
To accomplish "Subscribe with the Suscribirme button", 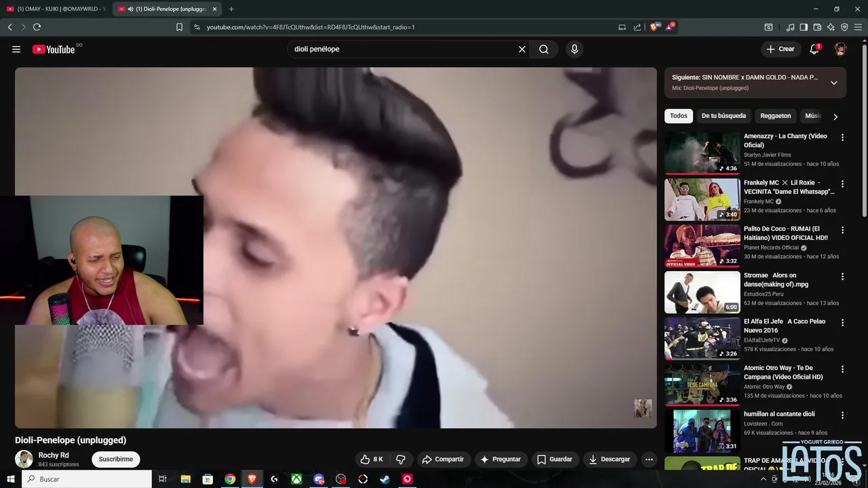I will tap(116, 460).
